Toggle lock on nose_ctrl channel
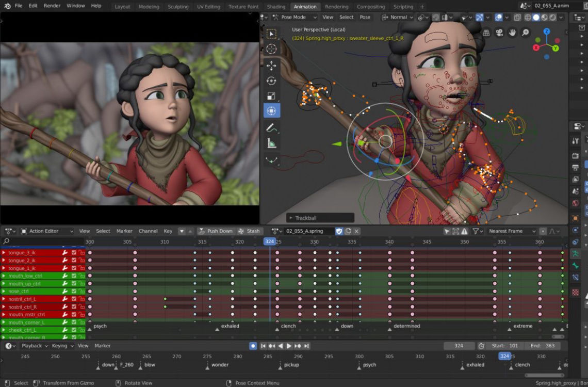The width and height of the screenshot is (588, 387). 82,292
